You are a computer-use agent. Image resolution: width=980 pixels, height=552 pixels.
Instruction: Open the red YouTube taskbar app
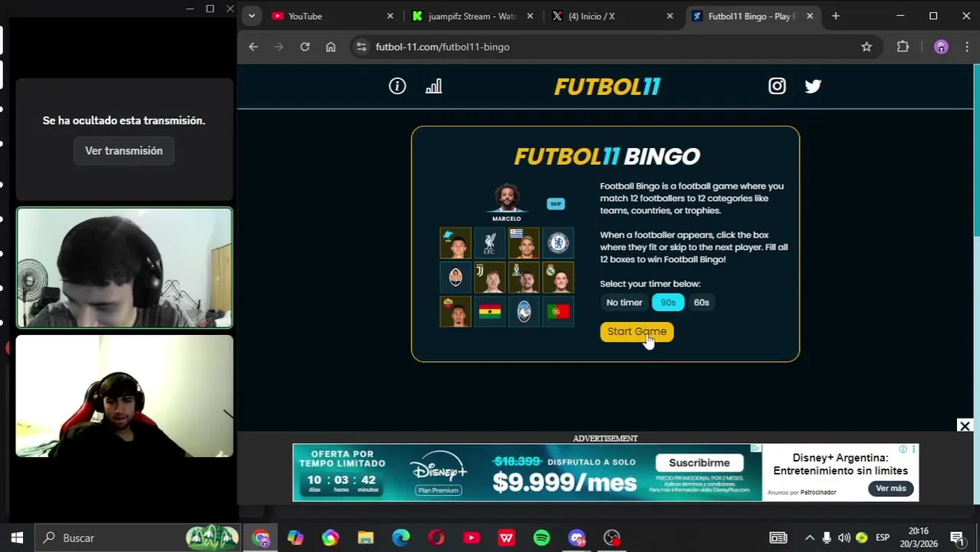471,537
